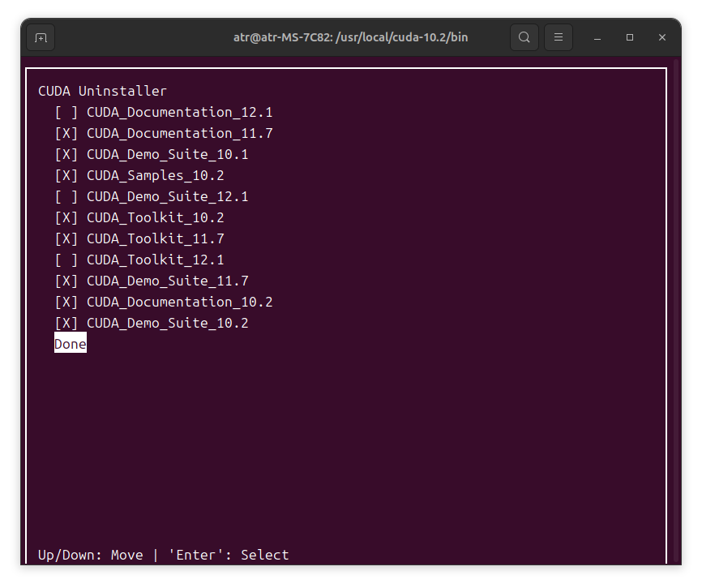Uncheck CUDA_Demo_Suite_10.1 checkbox
The image size is (702, 588).
66,154
